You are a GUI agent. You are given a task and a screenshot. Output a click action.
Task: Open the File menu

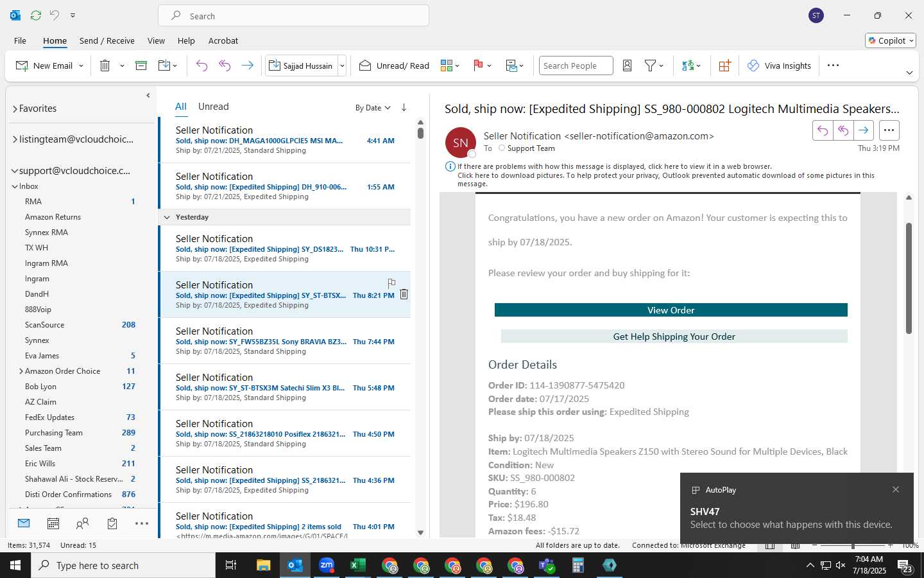pyautogui.click(x=20, y=40)
